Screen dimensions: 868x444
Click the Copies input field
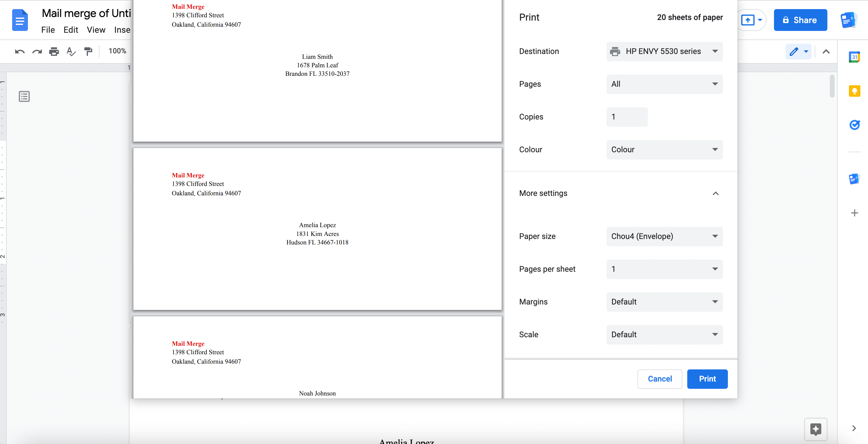click(x=627, y=117)
